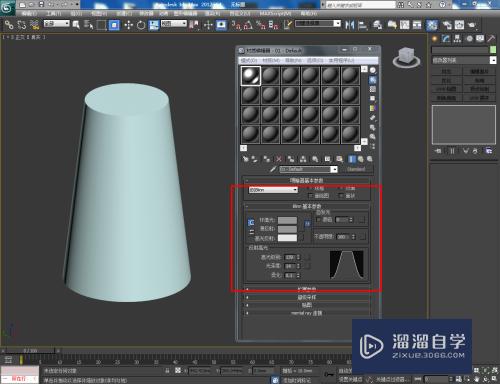Click the Rectangular Selection Region tool
The image size is (500, 384).
[101, 25]
